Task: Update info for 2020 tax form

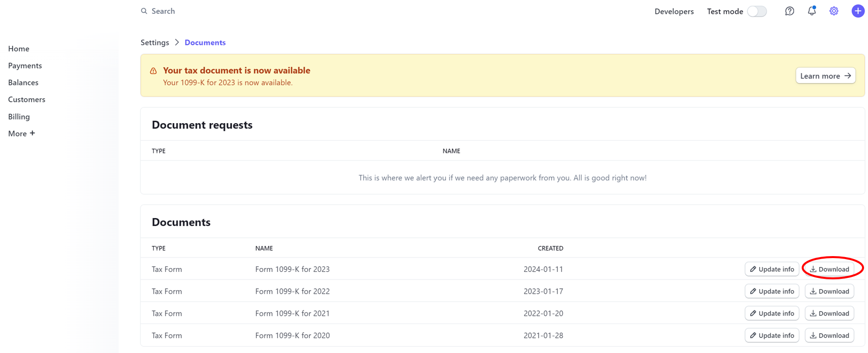Action: [772, 335]
